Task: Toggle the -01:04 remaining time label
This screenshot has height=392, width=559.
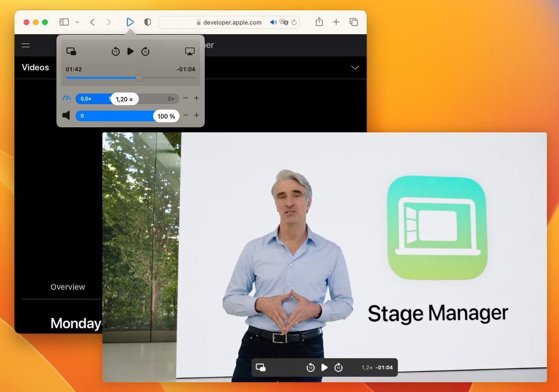Action: [186, 69]
